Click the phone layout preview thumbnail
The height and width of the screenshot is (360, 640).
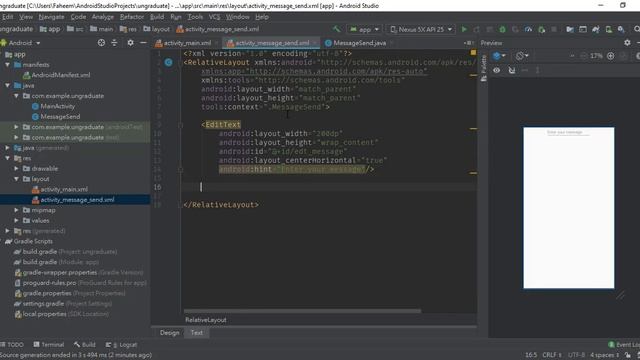[569, 208]
